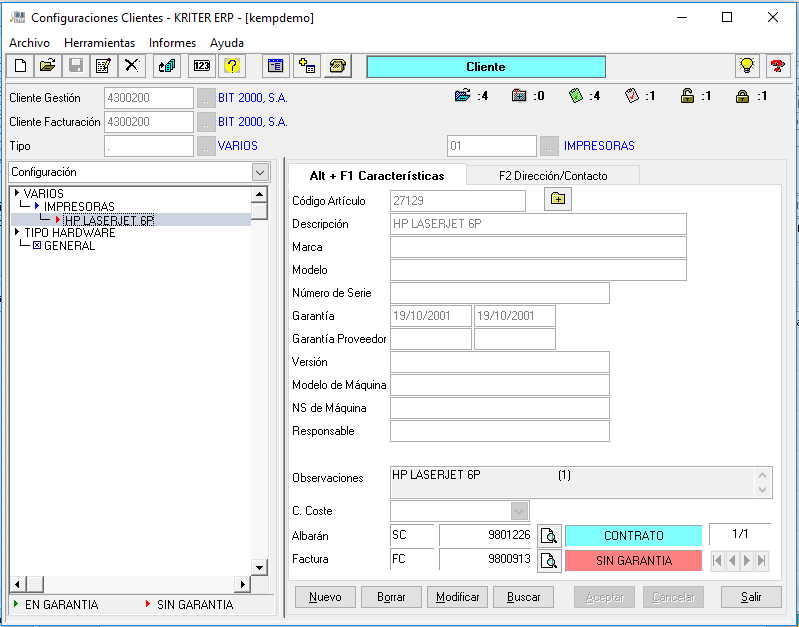Click the Borrar button
The height and width of the screenshot is (627, 799).
coord(391,597)
